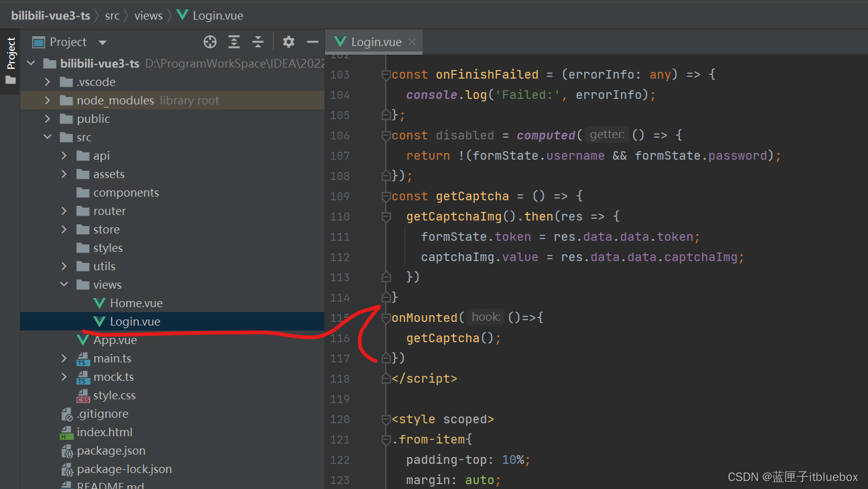
Task: Expand the node_modules folder
Action: click(48, 100)
